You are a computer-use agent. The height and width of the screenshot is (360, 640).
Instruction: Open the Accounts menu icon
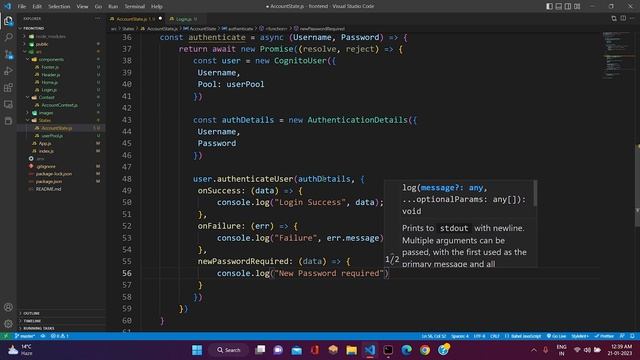[8, 307]
